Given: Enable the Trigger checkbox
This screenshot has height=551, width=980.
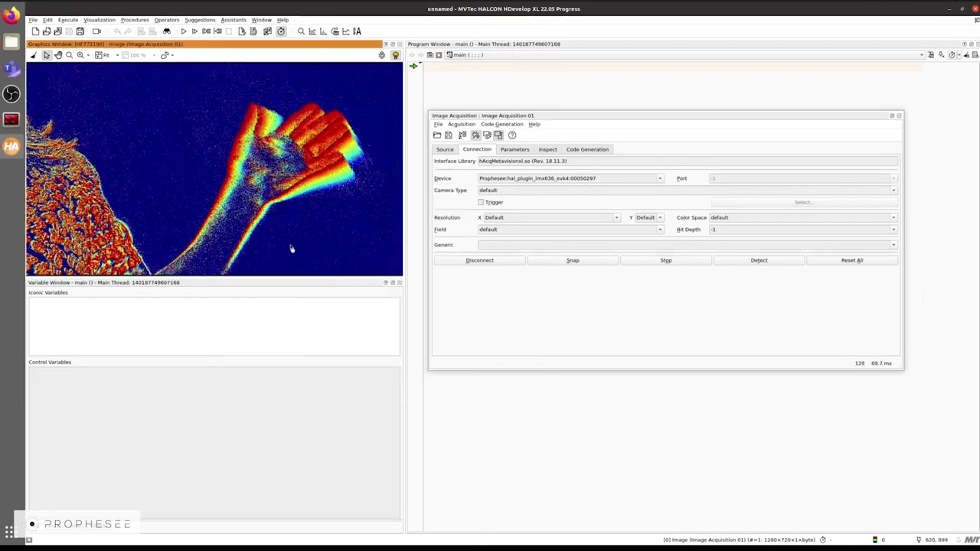Looking at the screenshot, I should coord(481,202).
